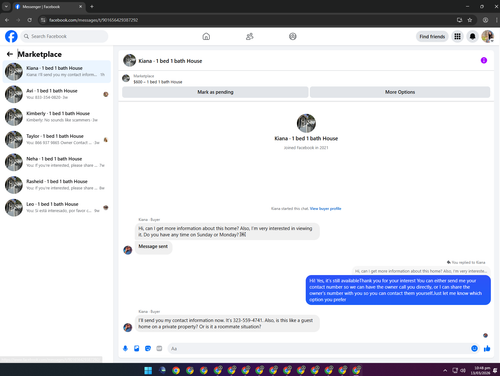
Task: Click the blue sent reply message bubble
Action: [398, 290]
